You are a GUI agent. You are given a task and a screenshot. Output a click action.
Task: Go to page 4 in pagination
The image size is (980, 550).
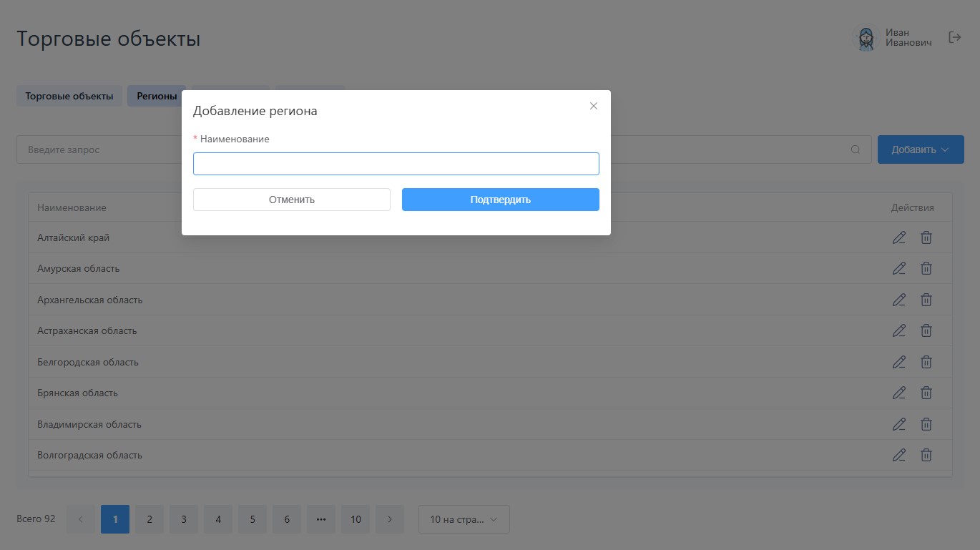(x=218, y=519)
